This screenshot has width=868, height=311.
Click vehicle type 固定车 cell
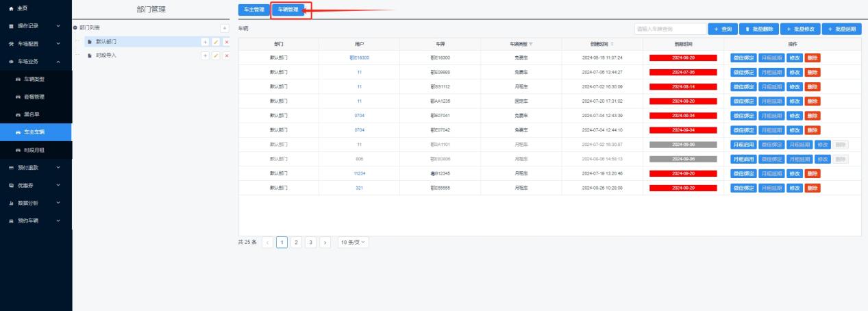tap(521, 101)
